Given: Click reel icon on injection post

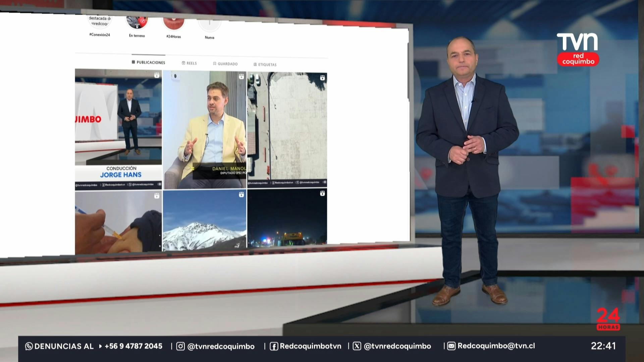Looking at the screenshot, I should (157, 196).
